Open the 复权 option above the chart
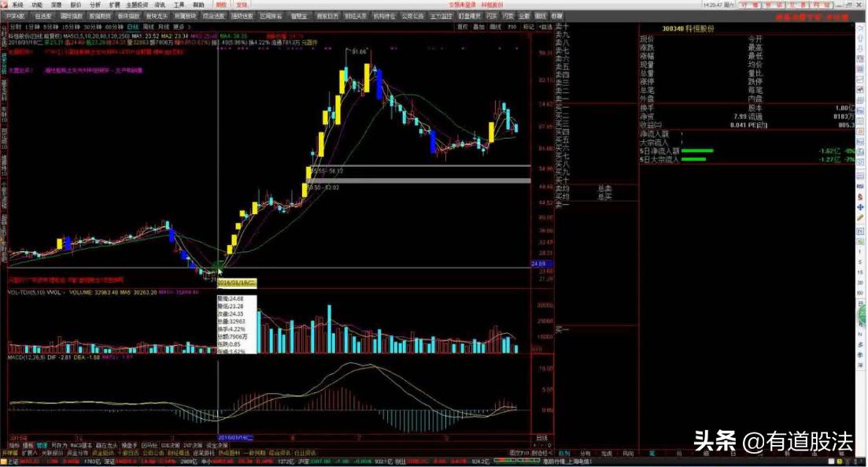868x467 pixels. [x=462, y=27]
